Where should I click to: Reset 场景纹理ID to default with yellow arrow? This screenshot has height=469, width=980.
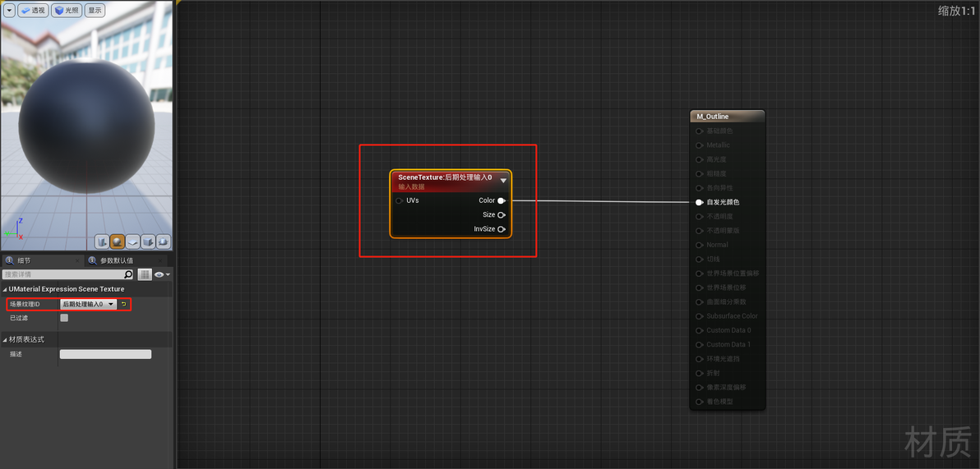click(123, 304)
